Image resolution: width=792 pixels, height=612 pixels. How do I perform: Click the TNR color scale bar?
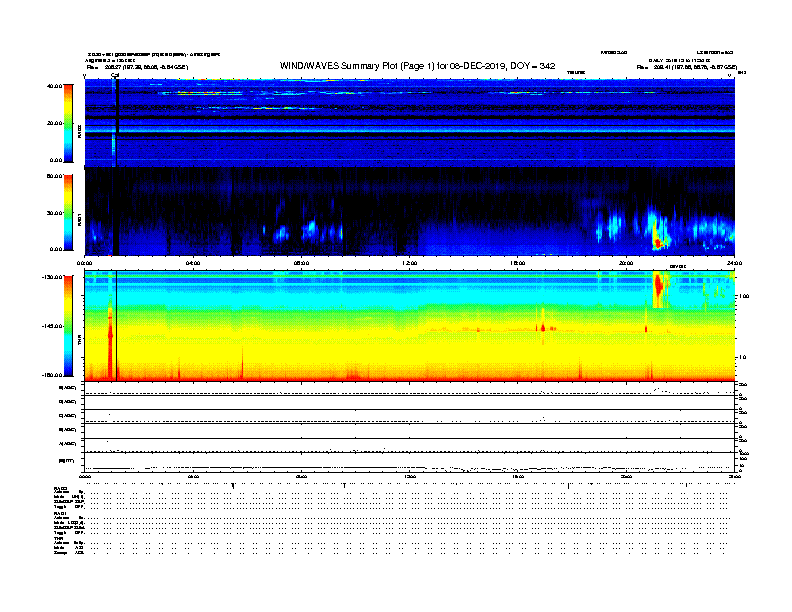68,326
